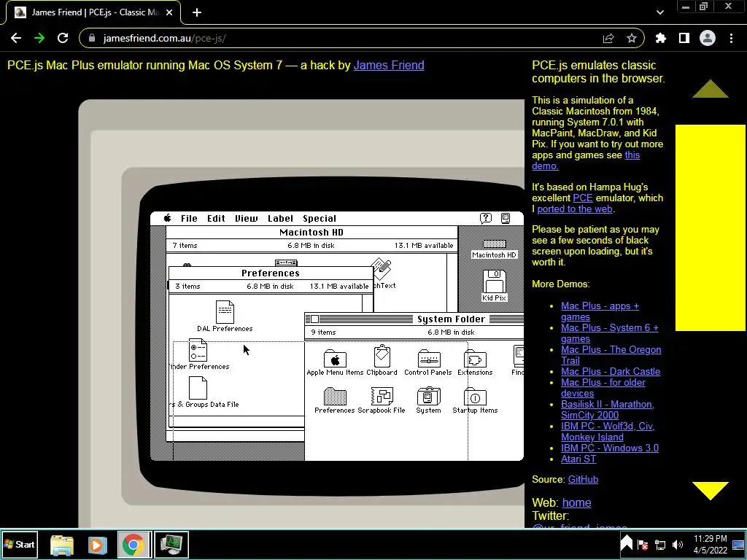This screenshot has height=560, width=747.
Task: Go back in browser history
Action: (16, 38)
